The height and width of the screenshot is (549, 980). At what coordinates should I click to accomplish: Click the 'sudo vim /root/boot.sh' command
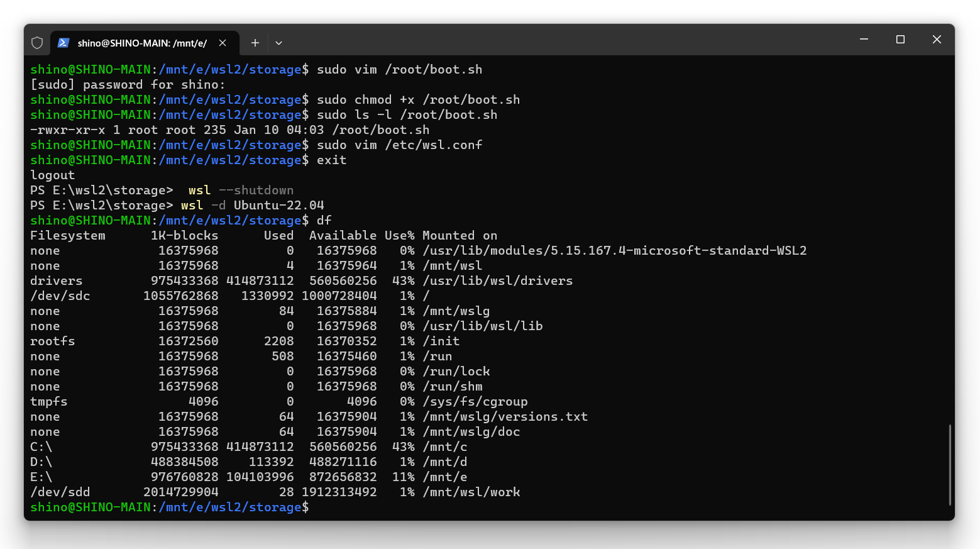[x=400, y=70]
